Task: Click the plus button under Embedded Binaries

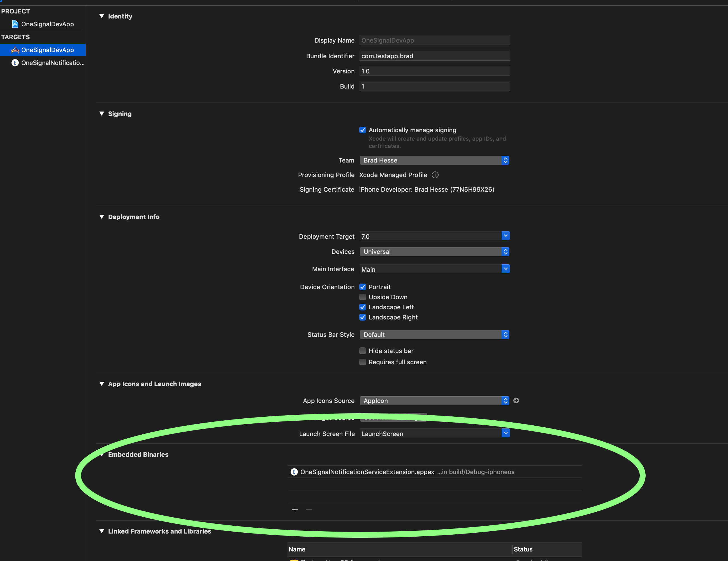Action: (x=295, y=510)
